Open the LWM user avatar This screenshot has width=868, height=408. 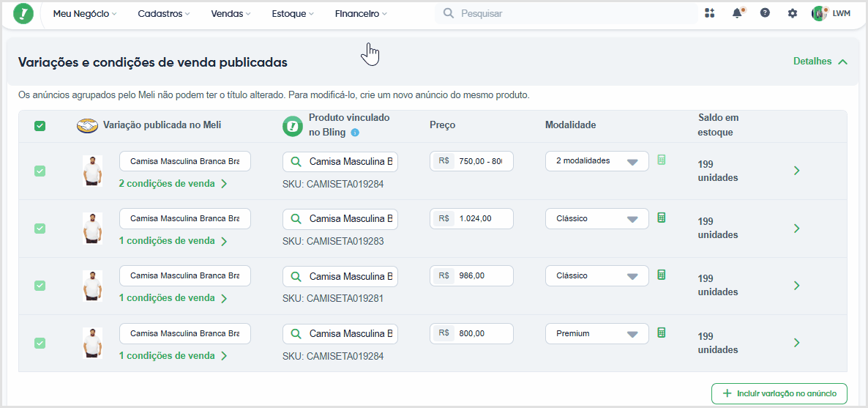click(820, 13)
